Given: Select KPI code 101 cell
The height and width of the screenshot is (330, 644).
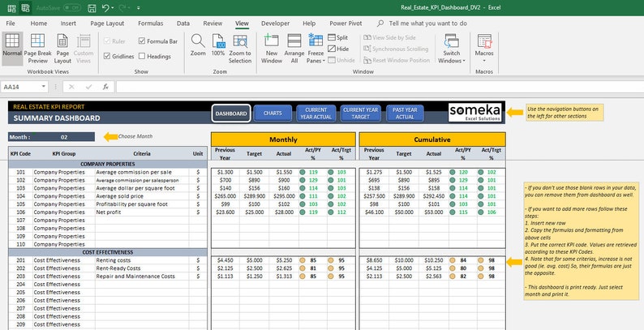Looking at the screenshot, I should coord(21,172).
